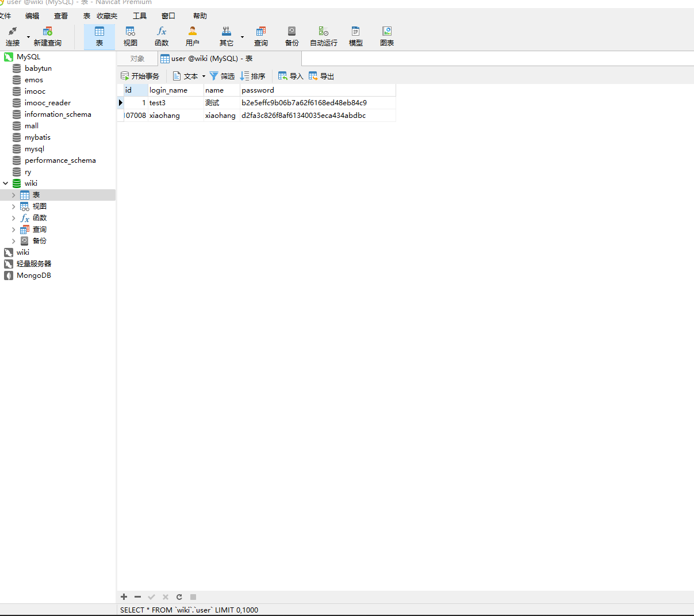This screenshot has height=616, width=694.
Task: Expand the 视图 node under wiki
Action: (x=14, y=206)
